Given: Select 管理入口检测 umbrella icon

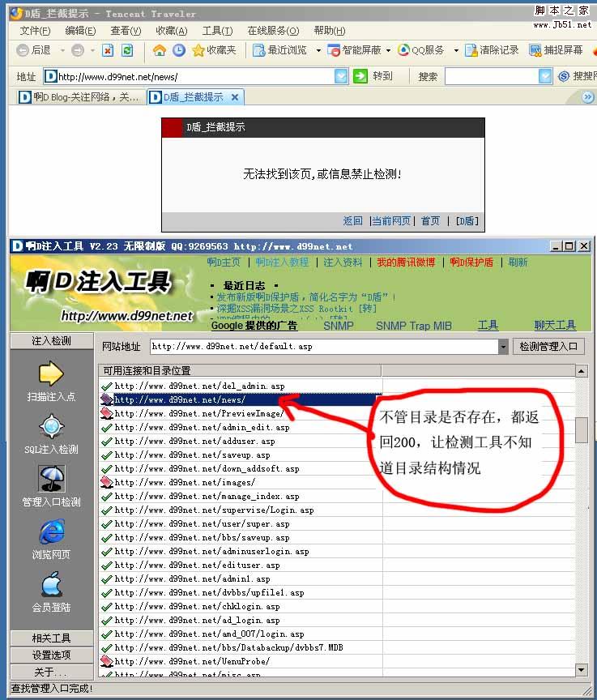Looking at the screenshot, I should (x=51, y=479).
